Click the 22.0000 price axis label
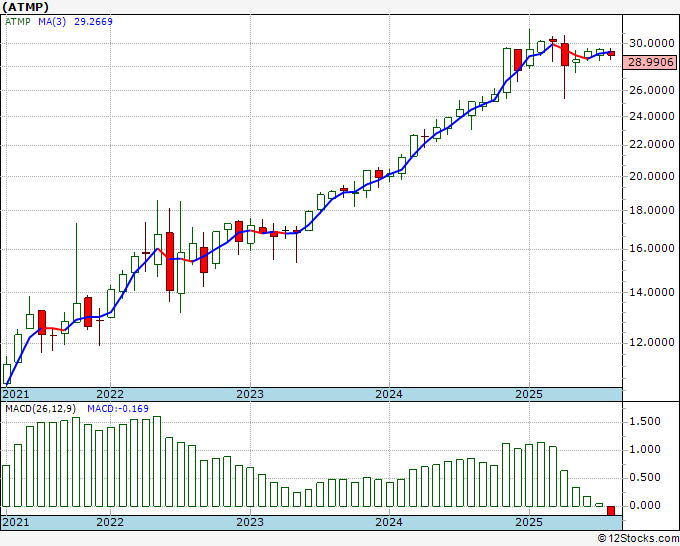This screenshot has height=546, width=680. pyautogui.click(x=652, y=144)
